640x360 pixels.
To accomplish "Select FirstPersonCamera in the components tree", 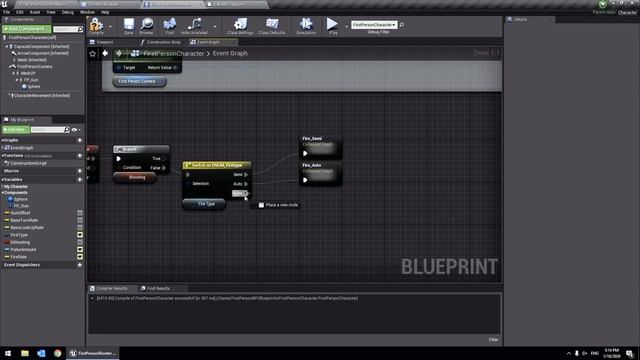I will tap(35, 67).
